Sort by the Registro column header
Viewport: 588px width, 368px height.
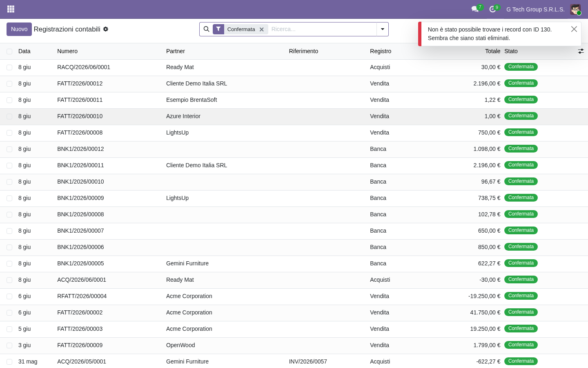coord(381,51)
